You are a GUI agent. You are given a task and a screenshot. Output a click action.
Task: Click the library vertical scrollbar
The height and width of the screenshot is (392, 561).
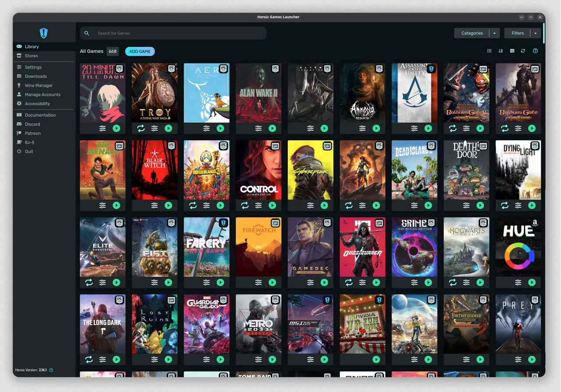tap(544, 33)
